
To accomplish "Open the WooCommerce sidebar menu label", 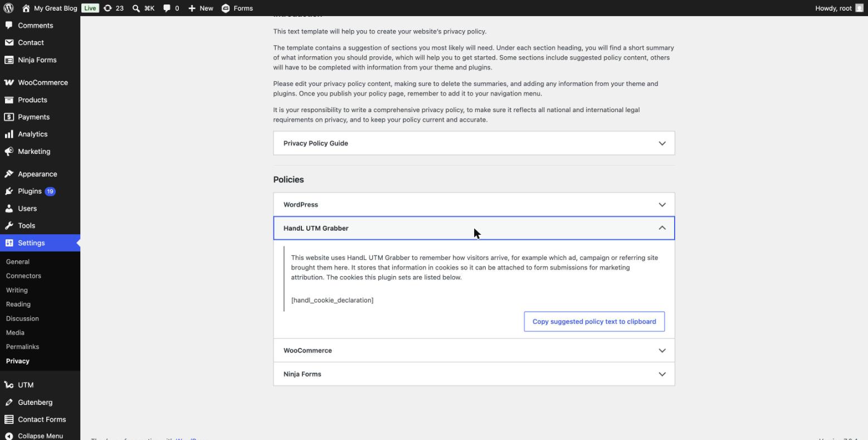I will pos(43,83).
